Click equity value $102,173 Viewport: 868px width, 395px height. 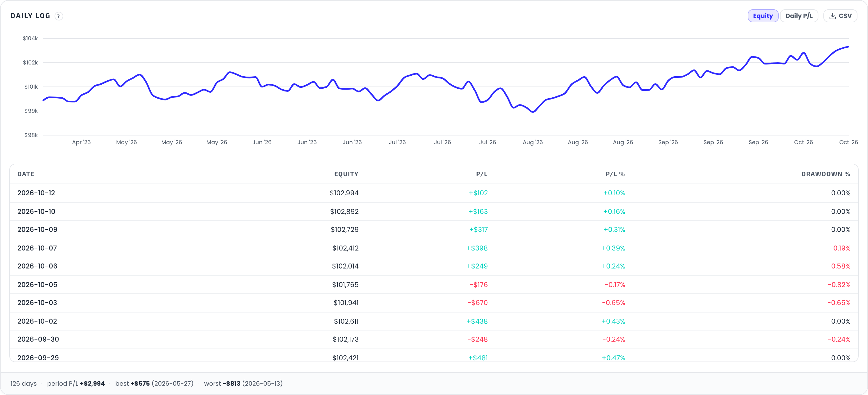[346, 339]
